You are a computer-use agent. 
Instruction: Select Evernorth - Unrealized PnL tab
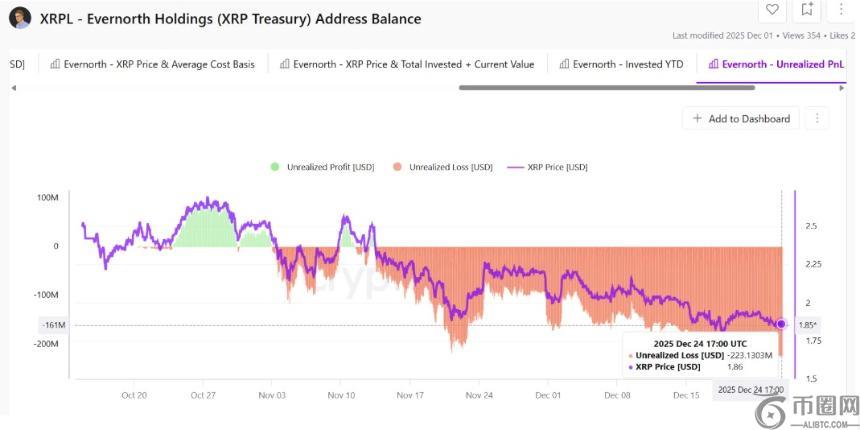(x=776, y=64)
